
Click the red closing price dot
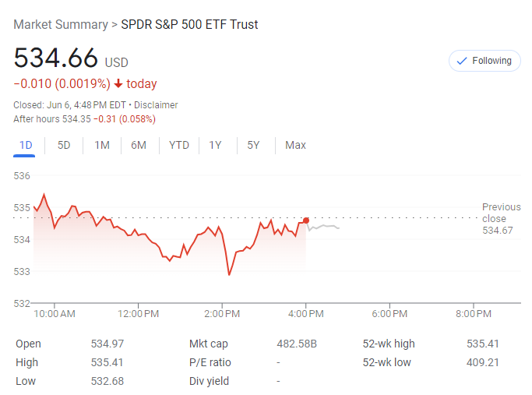click(x=306, y=220)
